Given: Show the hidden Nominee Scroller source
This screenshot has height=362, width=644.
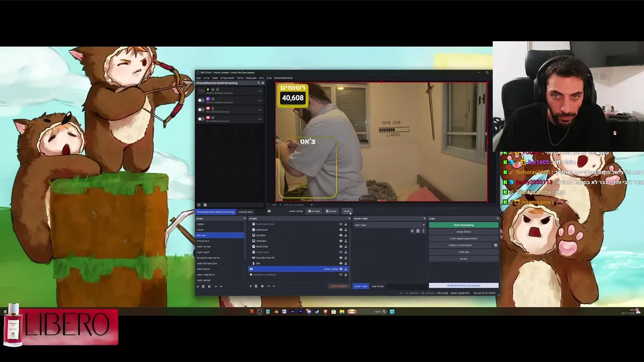Looking at the screenshot, I should tap(341, 224).
